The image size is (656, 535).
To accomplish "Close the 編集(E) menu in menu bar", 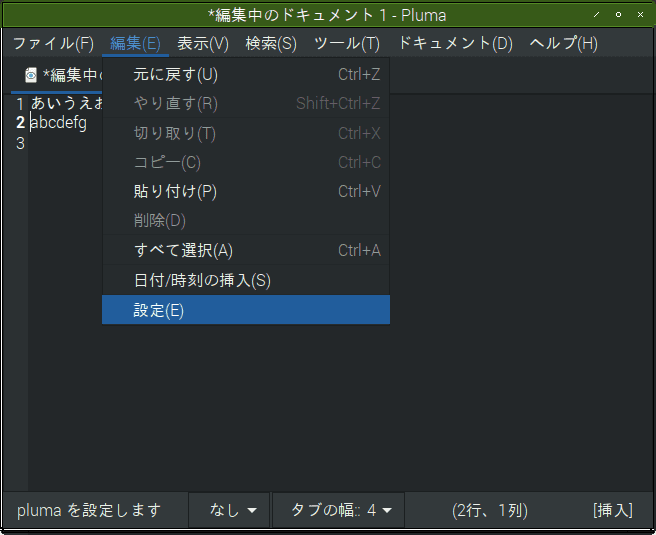I will pos(135,44).
